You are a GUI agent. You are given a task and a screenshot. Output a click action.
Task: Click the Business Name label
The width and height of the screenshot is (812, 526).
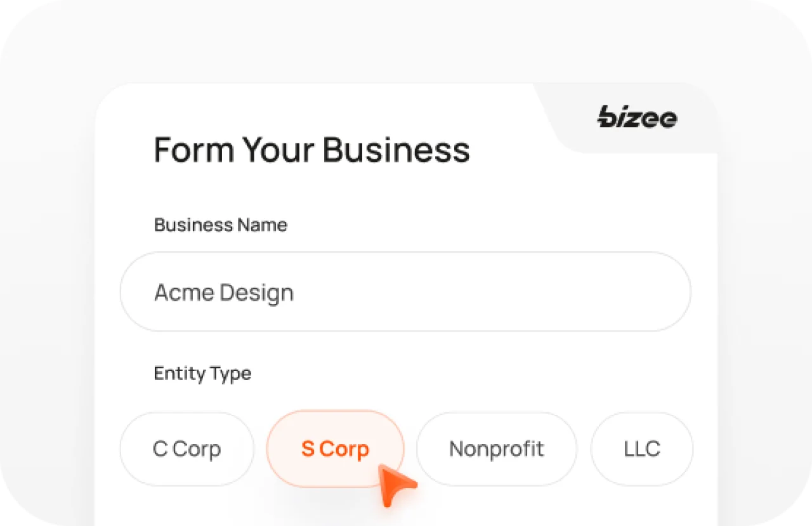[220, 225]
